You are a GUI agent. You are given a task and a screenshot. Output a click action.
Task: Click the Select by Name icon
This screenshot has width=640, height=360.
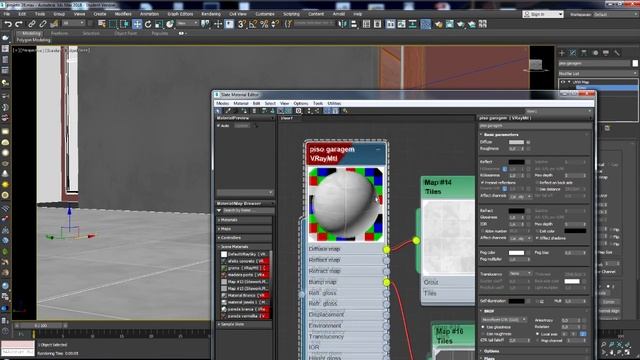[102, 24]
